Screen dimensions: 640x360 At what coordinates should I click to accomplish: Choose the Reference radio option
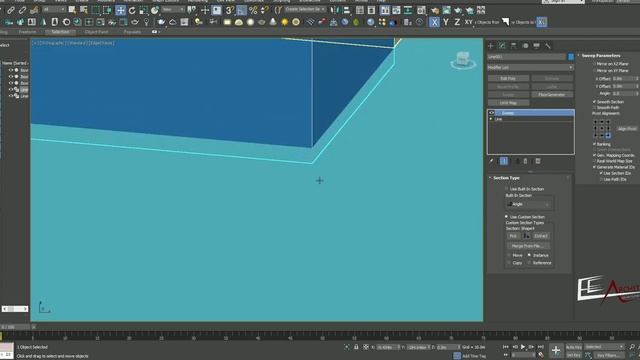tap(530, 263)
